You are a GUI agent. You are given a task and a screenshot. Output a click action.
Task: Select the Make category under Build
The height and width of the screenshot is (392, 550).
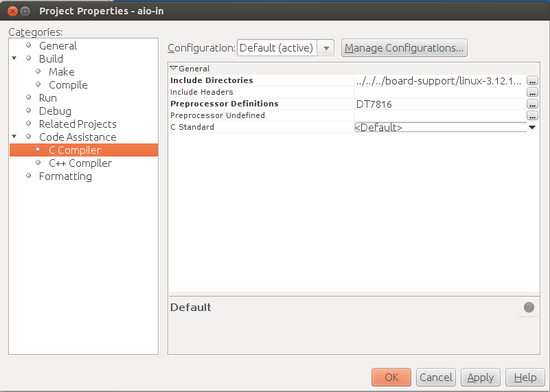pos(61,72)
